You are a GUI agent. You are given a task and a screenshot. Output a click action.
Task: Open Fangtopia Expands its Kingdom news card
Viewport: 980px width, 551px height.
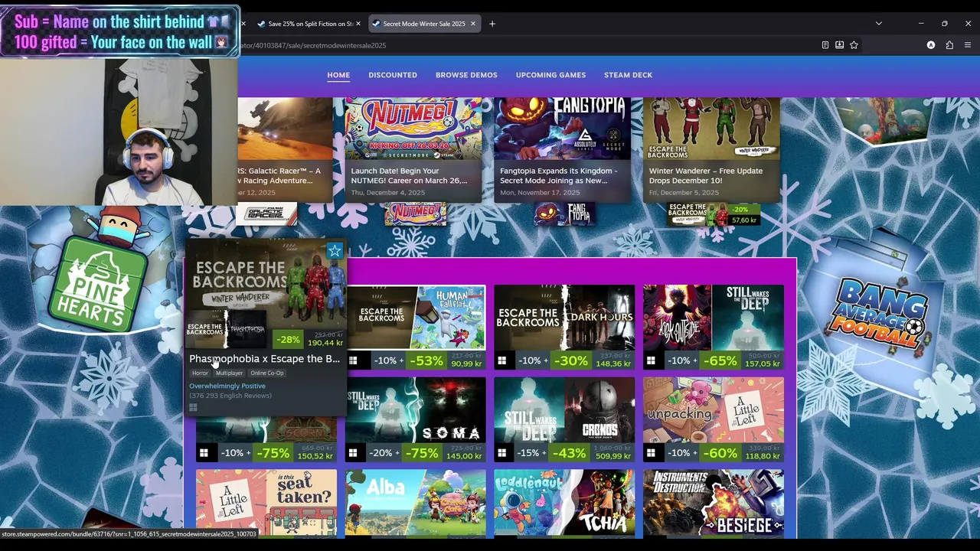click(563, 150)
